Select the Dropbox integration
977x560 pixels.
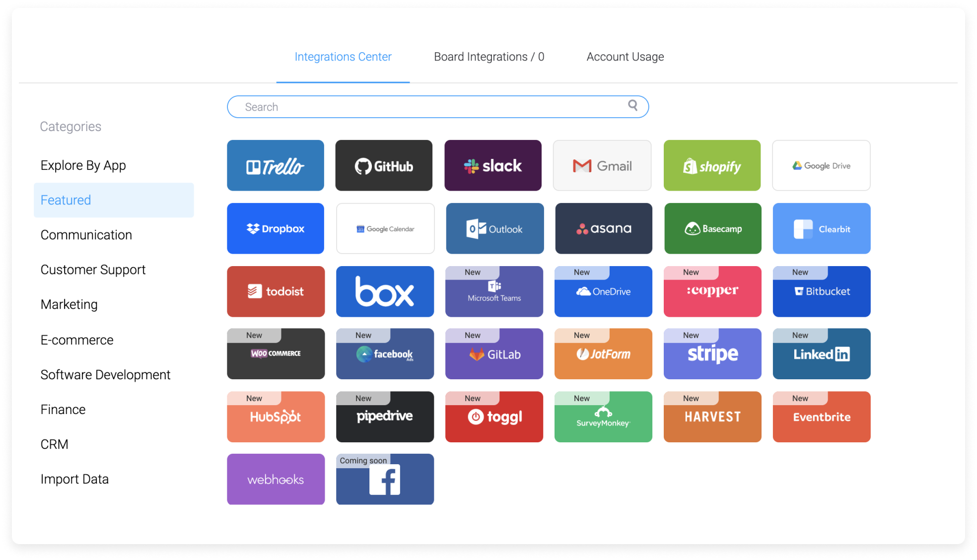tap(276, 228)
